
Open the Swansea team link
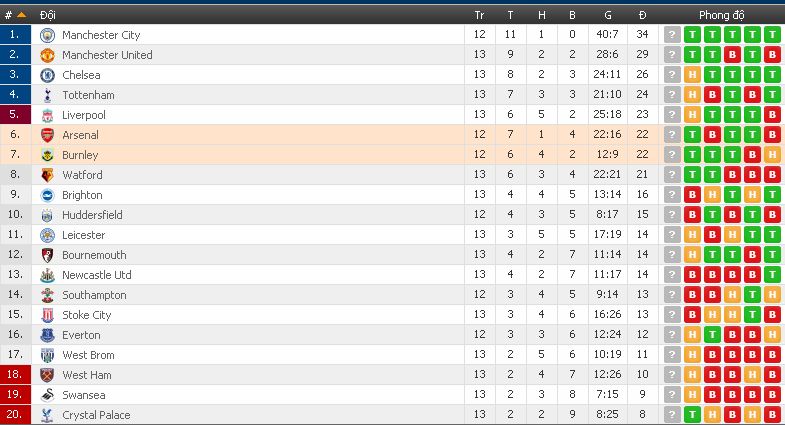coord(82,395)
